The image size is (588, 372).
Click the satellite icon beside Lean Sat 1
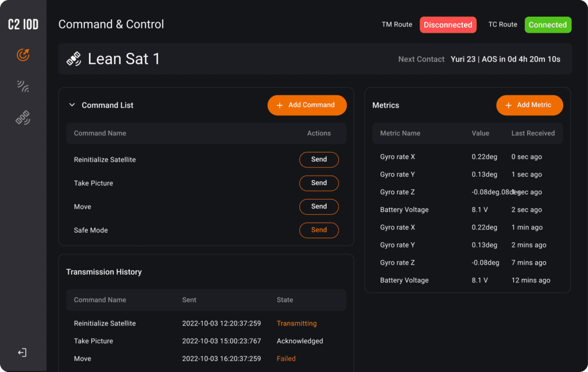73,59
